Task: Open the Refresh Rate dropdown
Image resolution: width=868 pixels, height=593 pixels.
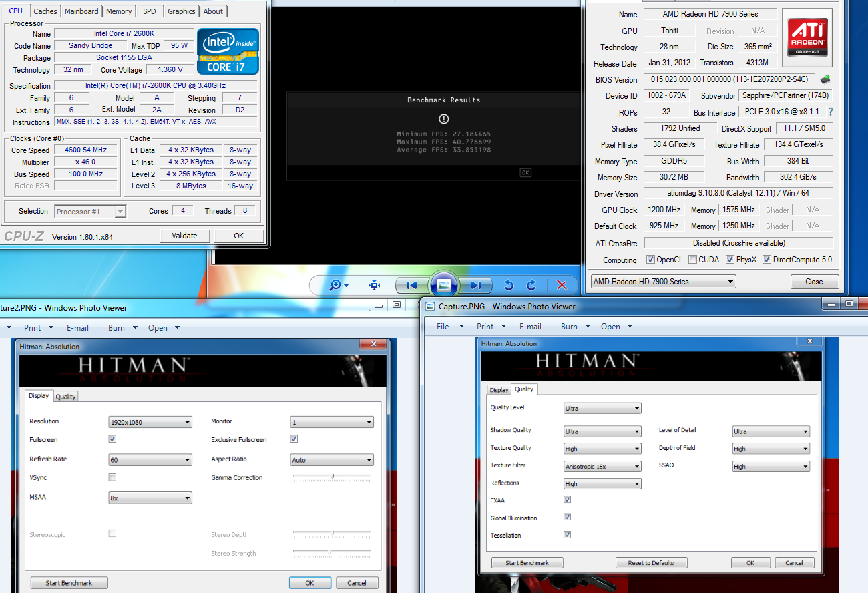Action: pyautogui.click(x=150, y=460)
